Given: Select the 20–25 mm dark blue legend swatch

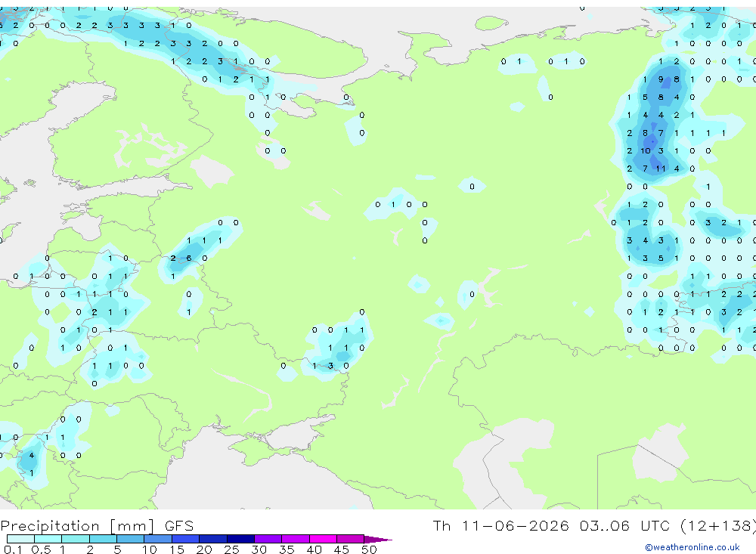Looking at the screenshot, I should coord(212,539).
